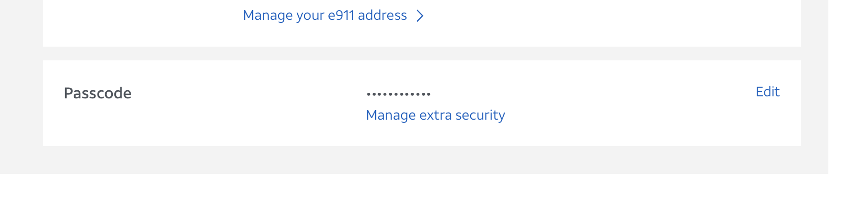Click the gray gap between the two cards

pyautogui.click(x=407, y=54)
